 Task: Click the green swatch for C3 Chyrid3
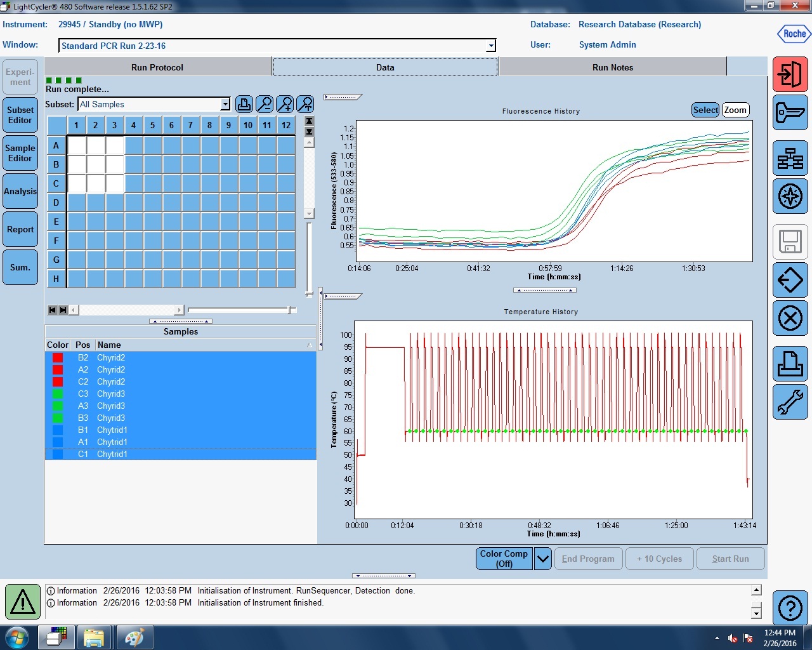(x=58, y=394)
